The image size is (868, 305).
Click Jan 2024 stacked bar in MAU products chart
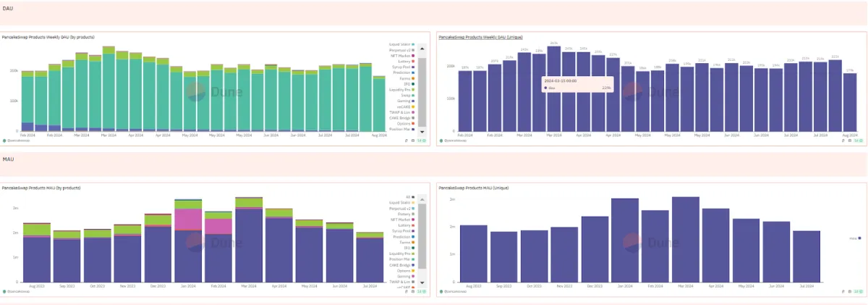pos(188,241)
